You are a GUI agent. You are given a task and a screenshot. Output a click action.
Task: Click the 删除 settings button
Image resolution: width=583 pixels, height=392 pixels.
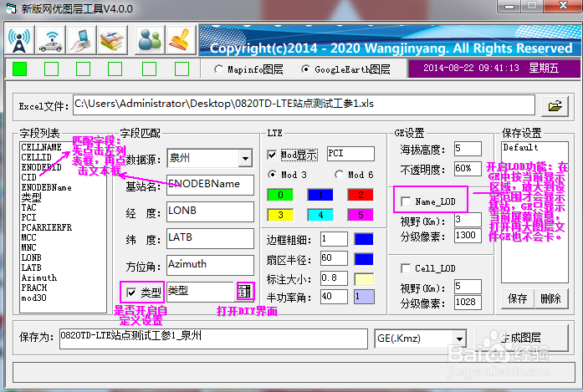551,298
